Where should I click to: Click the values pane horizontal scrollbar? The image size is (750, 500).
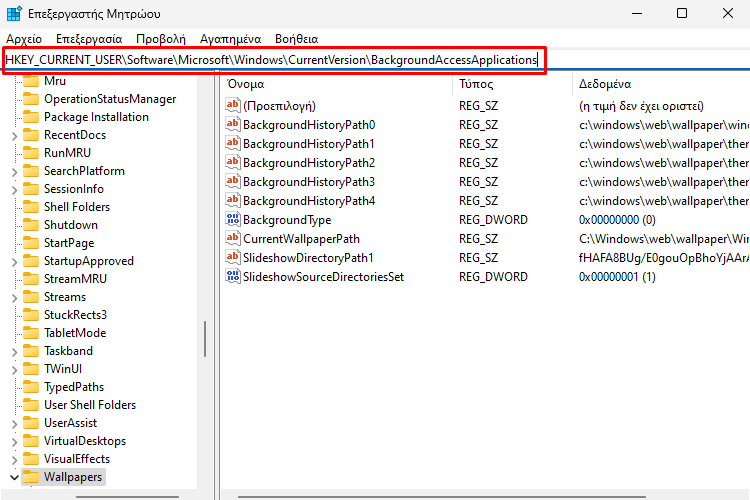coord(440,497)
